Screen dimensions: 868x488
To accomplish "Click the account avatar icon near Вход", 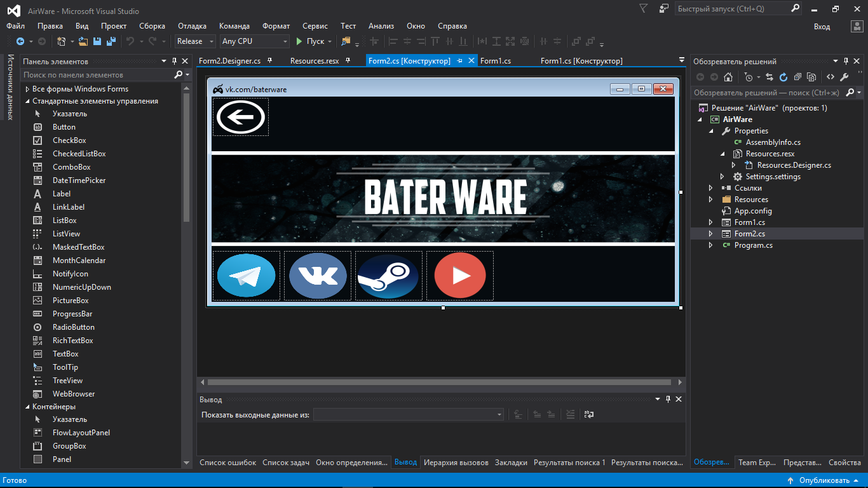I will click(857, 26).
